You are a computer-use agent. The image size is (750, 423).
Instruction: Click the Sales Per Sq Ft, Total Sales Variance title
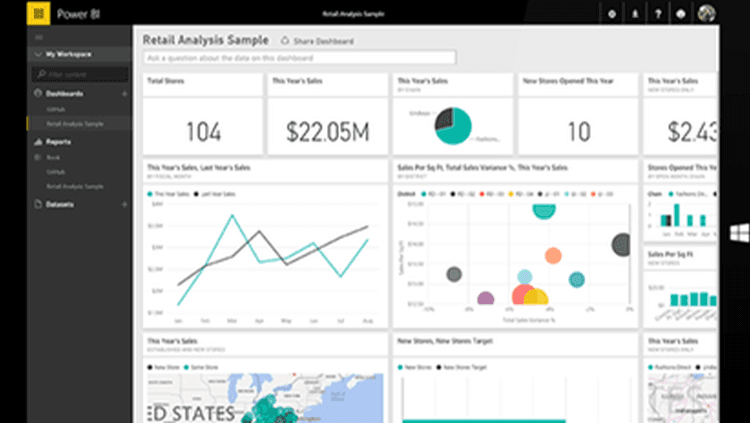click(483, 167)
